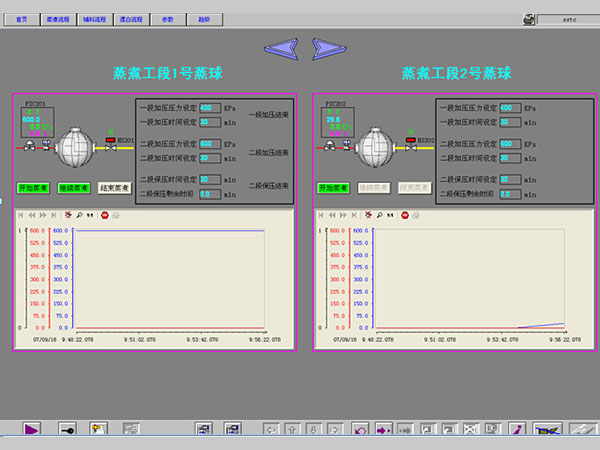Open the 趋势 trend tab

click(204, 19)
